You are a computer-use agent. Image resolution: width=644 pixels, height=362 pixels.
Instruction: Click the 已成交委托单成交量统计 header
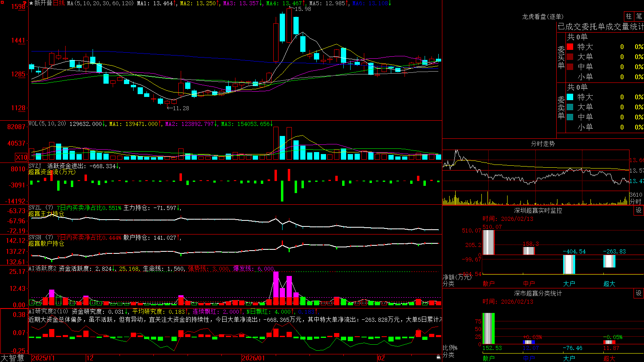point(601,27)
